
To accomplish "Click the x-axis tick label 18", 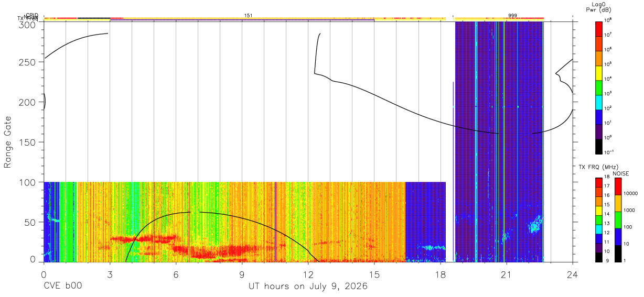I will click(440, 274).
